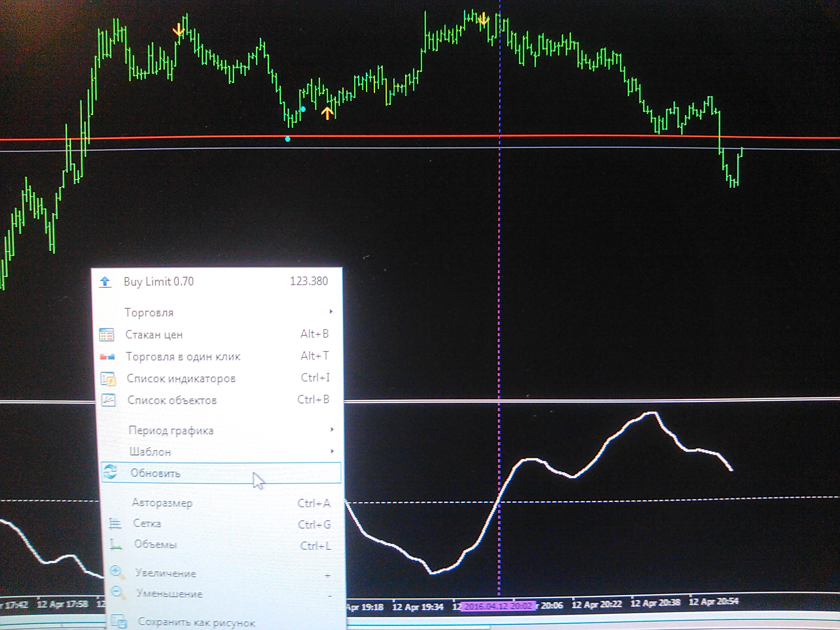Choose Обновить to refresh the chart
840x630 pixels.
pos(221,473)
